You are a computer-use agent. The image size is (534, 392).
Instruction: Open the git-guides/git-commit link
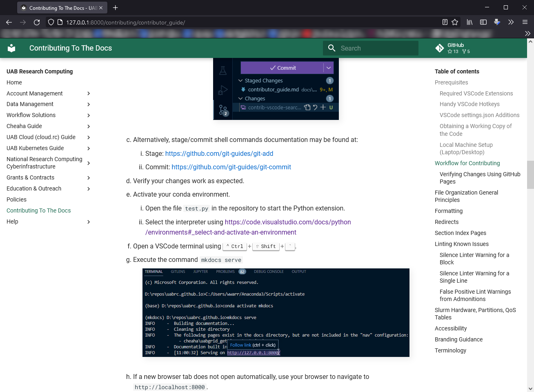tap(231, 167)
